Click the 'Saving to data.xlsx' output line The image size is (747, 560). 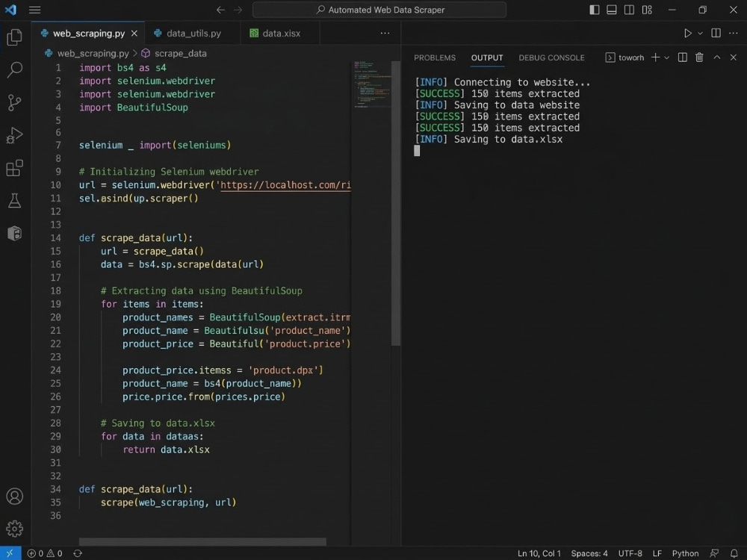pyautogui.click(x=489, y=140)
